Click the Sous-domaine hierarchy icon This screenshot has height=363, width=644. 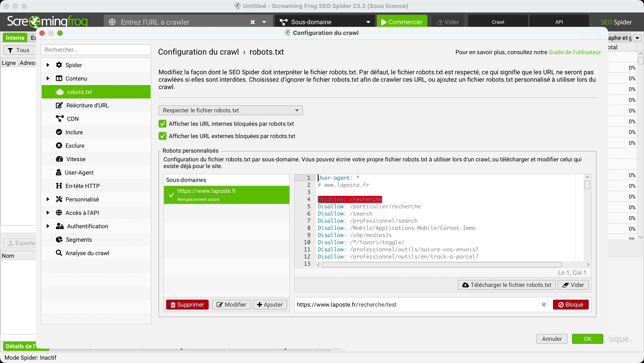coord(284,22)
